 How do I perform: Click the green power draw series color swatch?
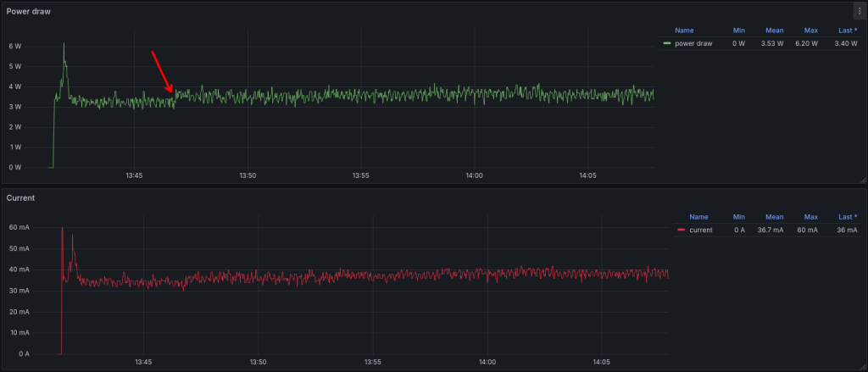668,43
